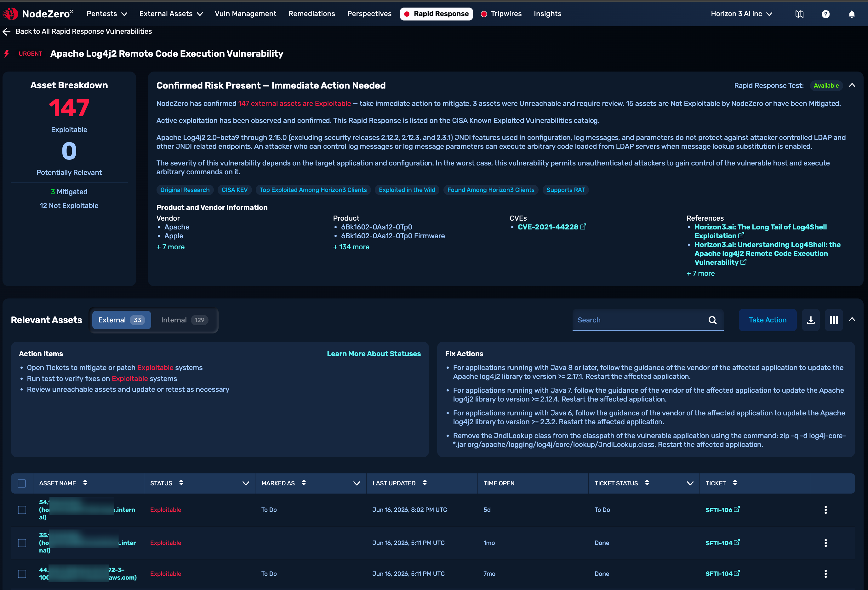Check the asset row open 7mo
This screenshot has height=590, width=868.
pos(22,574)
